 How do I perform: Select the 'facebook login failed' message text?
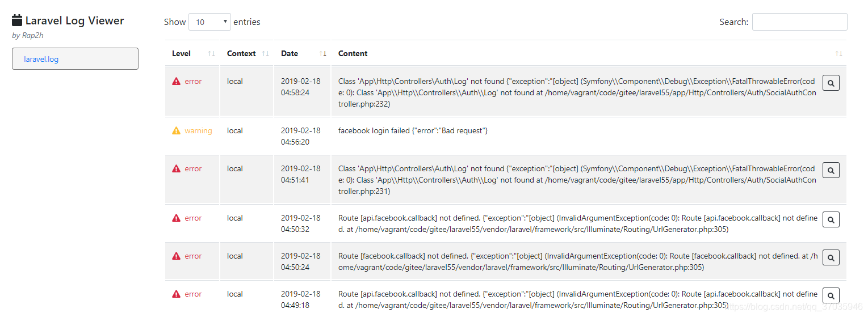pyautogui.click(x=413, y=130)
